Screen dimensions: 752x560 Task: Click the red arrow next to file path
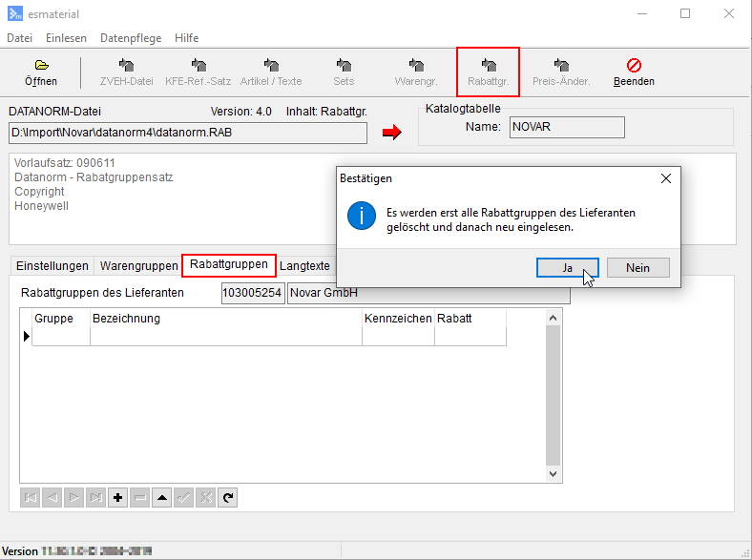click(x=391, y=133)
